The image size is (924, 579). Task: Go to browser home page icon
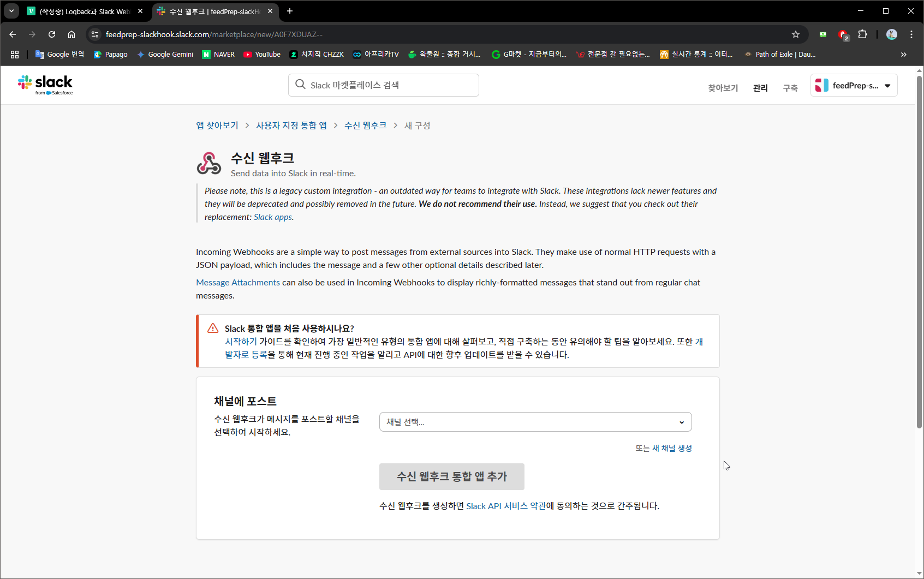[x=71, y=34]
